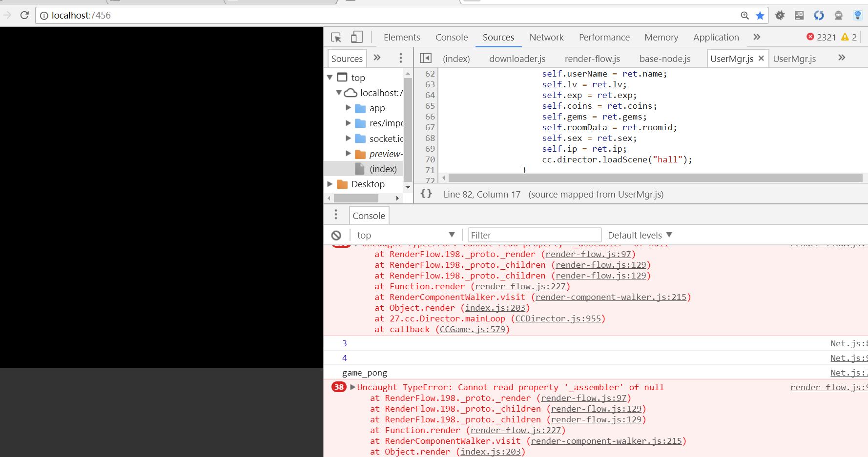Show more navigator tabs chevron
The image size is (868, 457).
[x=377, y=58]
